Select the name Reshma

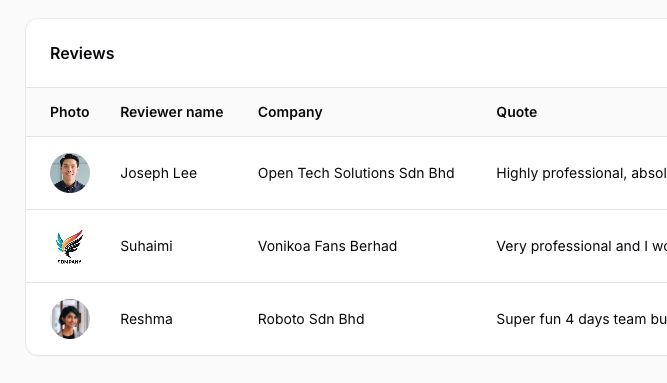(146, 319)
